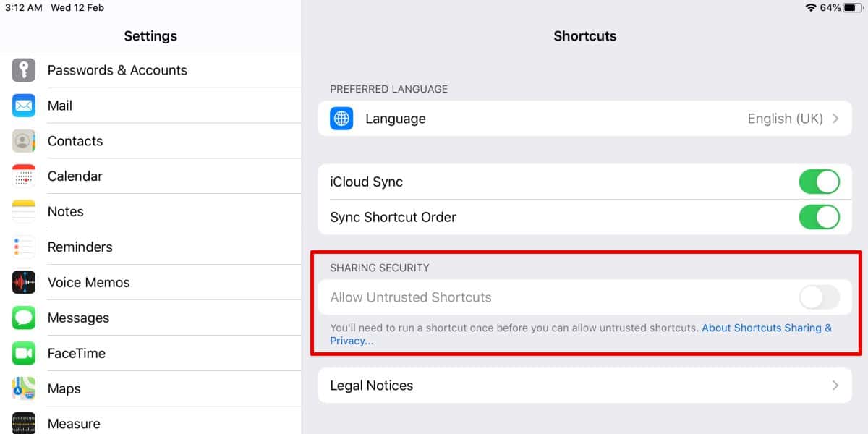Tap the Contacts app icon
This screenshot has width=868, height=434.
pos(24,141)
